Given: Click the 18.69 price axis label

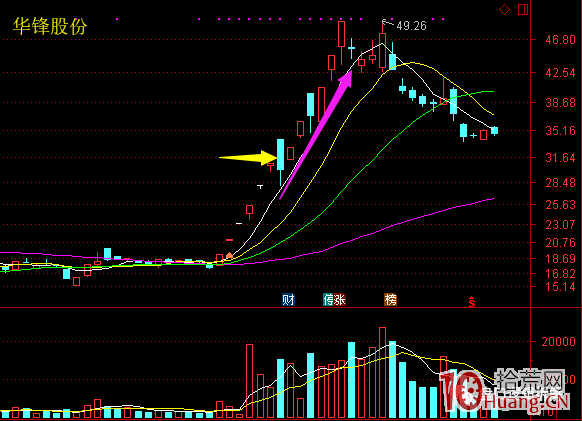Looking at the screenshot, I should [560, 259].
